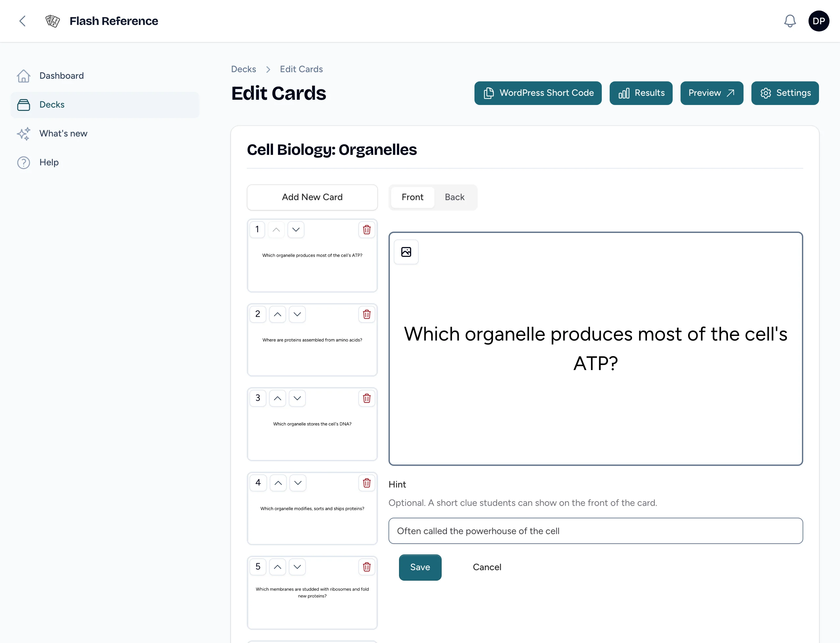Click the Hint label
840x643 pixels.
coord(397,485)
